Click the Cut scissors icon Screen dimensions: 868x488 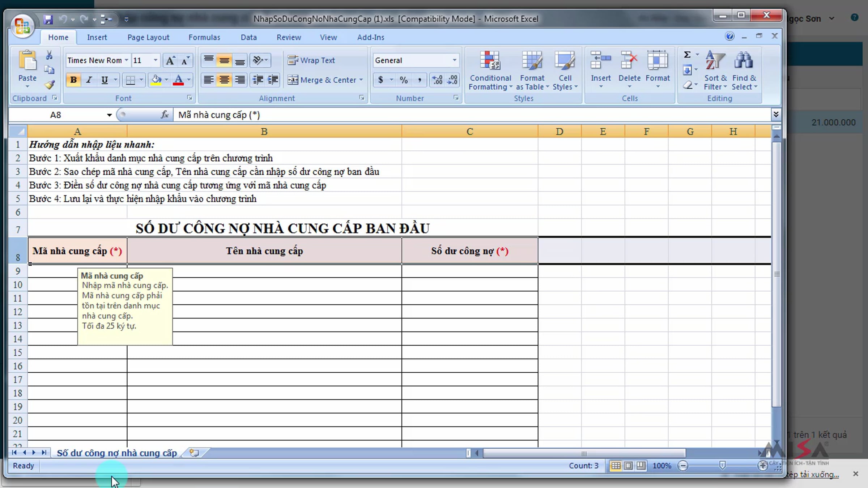point(49,55)
